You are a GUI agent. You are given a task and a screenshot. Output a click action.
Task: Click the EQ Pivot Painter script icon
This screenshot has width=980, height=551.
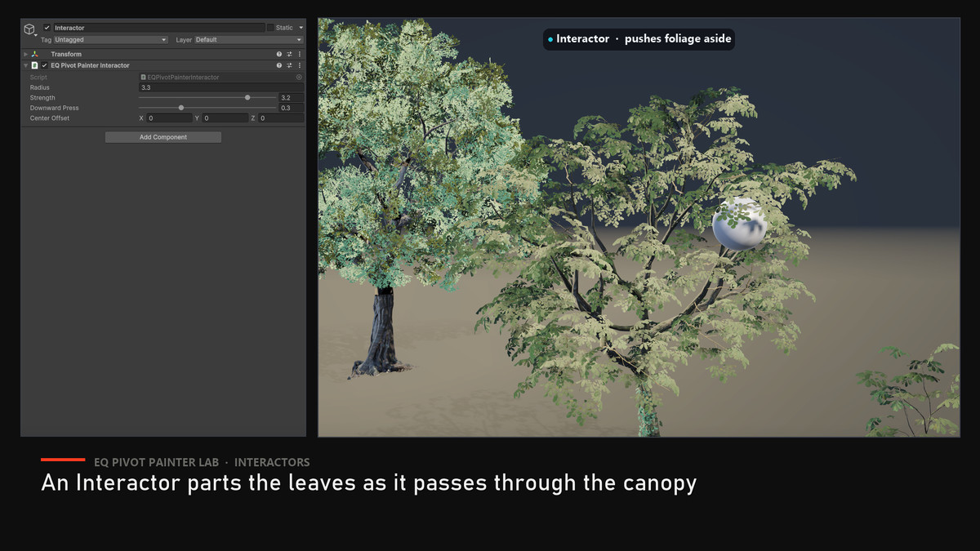tap(35, 65)
